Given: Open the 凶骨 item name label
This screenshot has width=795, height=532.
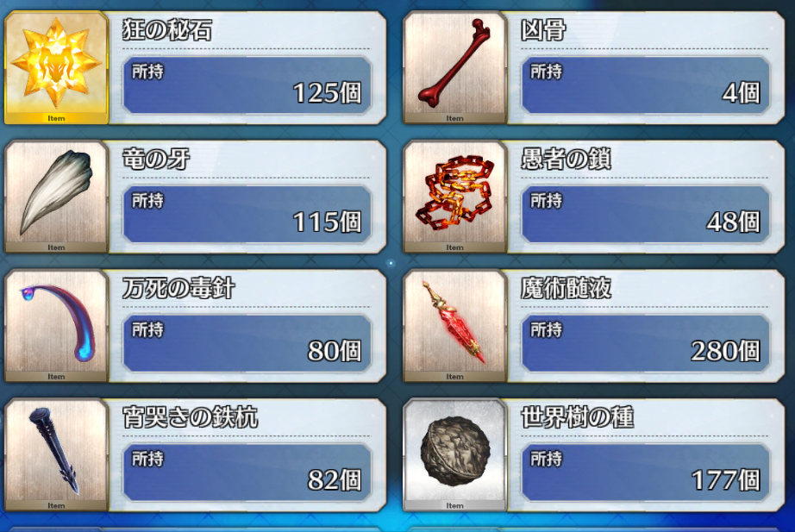Looking at the screenshot, I should (543, 30).
